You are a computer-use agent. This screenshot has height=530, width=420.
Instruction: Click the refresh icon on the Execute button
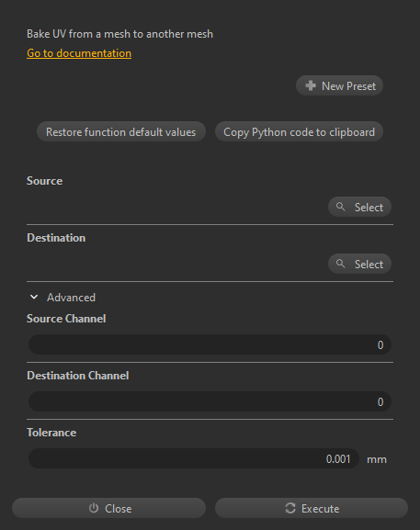(290, 508)
